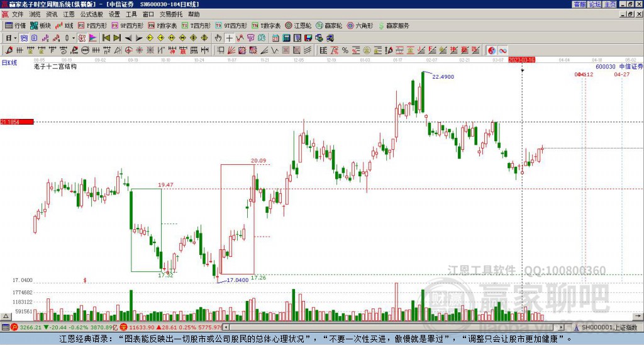Click the 17.0400 low price annotation
This screenshot has width=644, height=345.
coord(237,280)
